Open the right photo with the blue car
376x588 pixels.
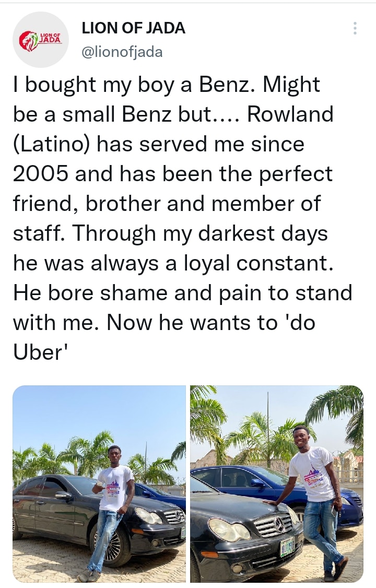(276, 484)
